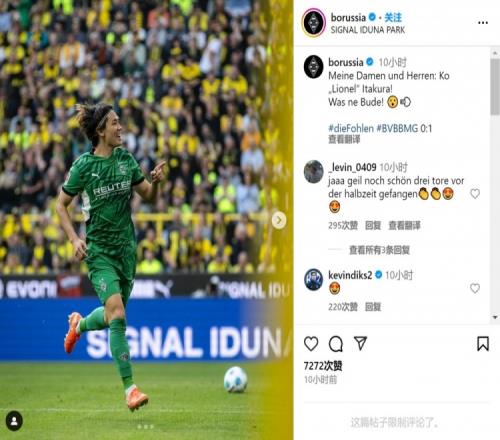Advance to the next carousel photo
Screen dimensions: 500x440
pos(279,220)
